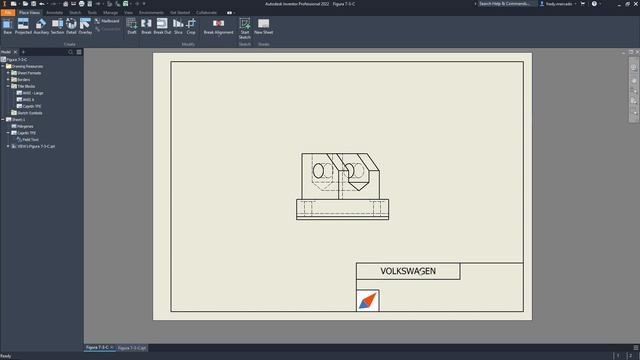Select the Crop tool
Screen dimensions: 640x360
(191, 26)
